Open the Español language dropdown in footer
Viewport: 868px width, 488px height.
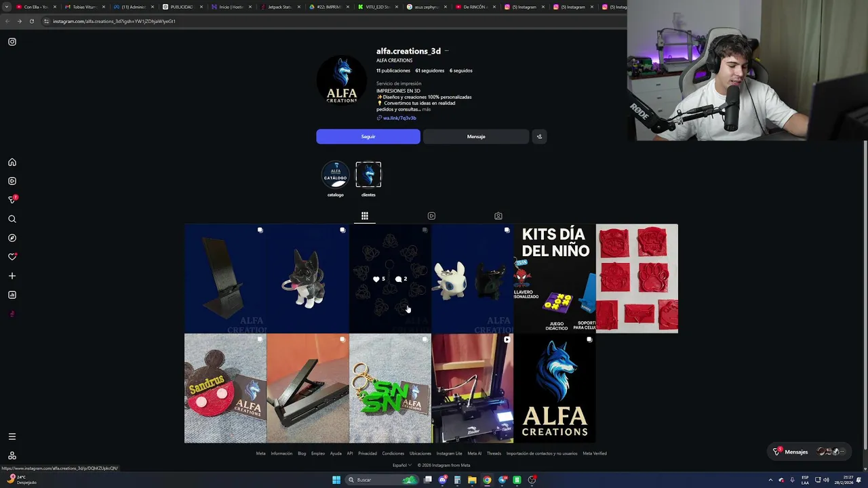click(x=401, y=465)
